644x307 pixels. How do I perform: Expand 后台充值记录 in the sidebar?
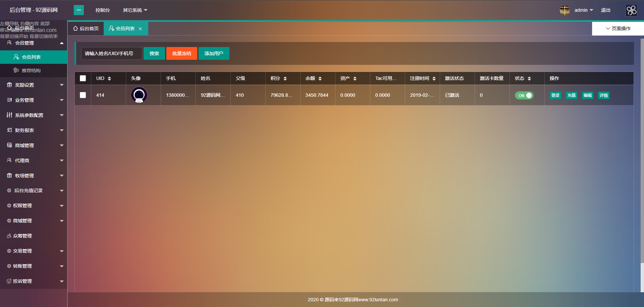point(34,190)
